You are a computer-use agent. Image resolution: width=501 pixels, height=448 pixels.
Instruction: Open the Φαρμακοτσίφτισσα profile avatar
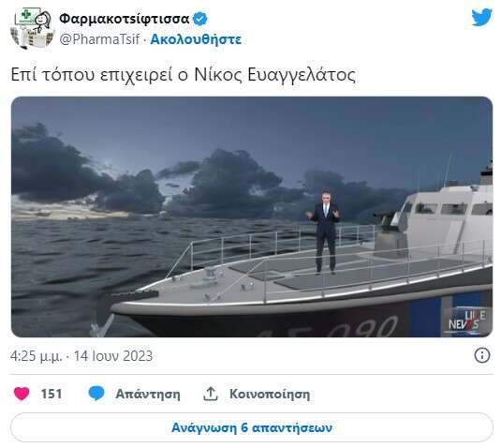[x=31, y=28]
